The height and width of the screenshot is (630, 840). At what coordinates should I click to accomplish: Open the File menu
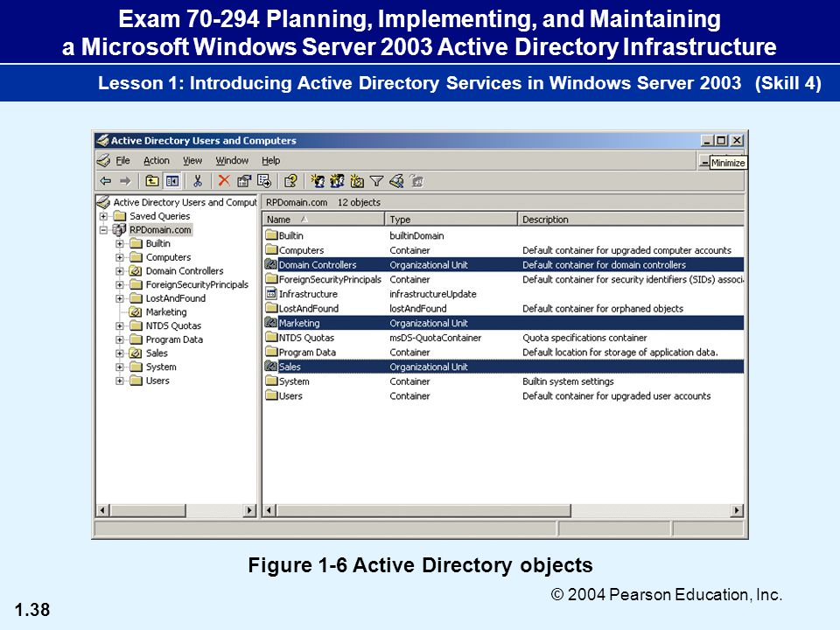pos(122,160)
